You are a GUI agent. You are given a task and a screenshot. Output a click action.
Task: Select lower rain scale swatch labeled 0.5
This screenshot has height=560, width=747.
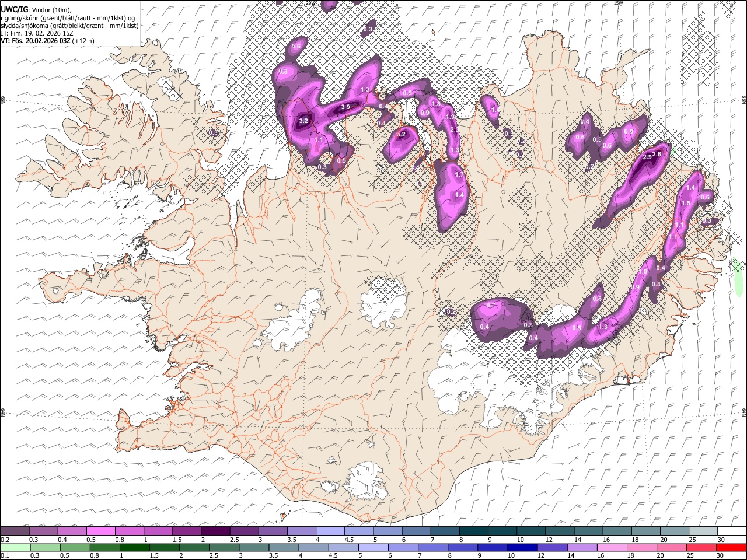pyautogui.click(x=75, y=548)
